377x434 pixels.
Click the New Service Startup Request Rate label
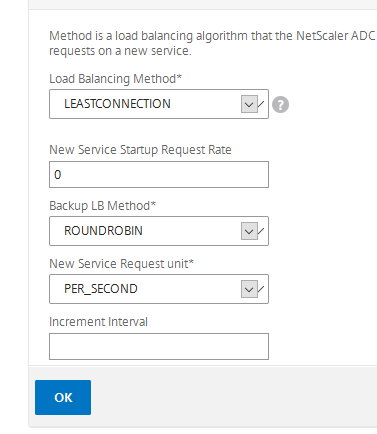[140, 150]
